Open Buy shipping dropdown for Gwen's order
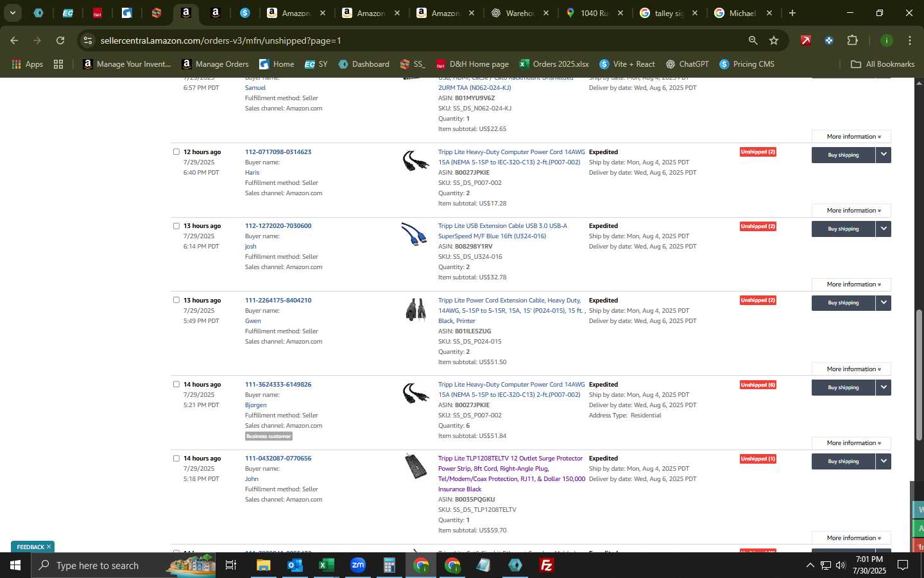 point(884,302)
